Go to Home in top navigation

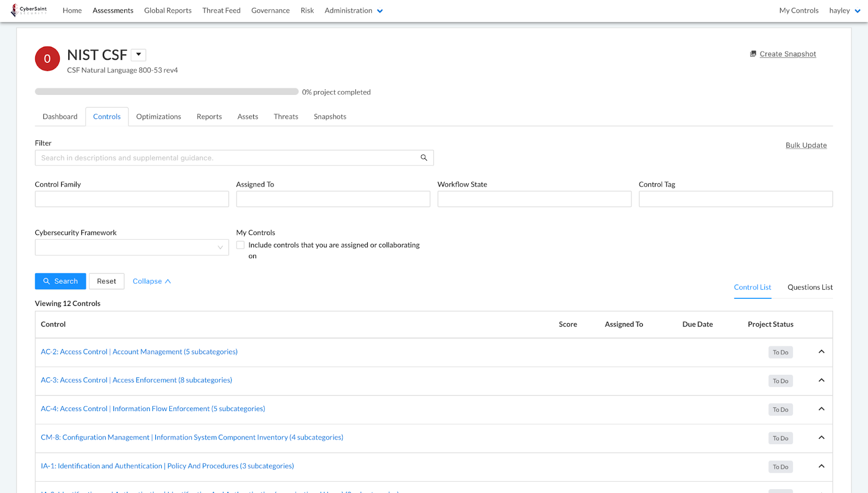[72, 10]
